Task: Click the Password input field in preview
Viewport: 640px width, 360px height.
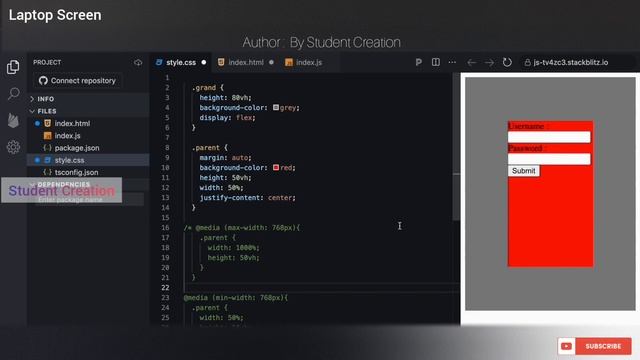Action: pyautogui.click(x=549, y=159)
